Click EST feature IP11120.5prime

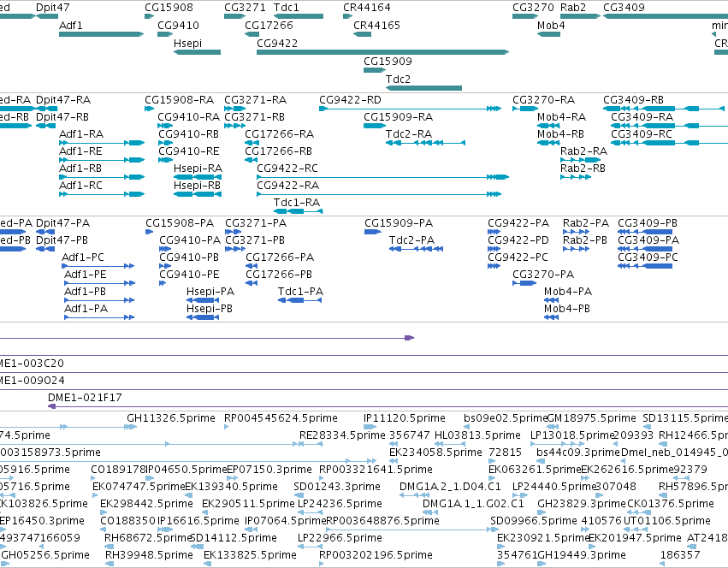pos(370,427)
